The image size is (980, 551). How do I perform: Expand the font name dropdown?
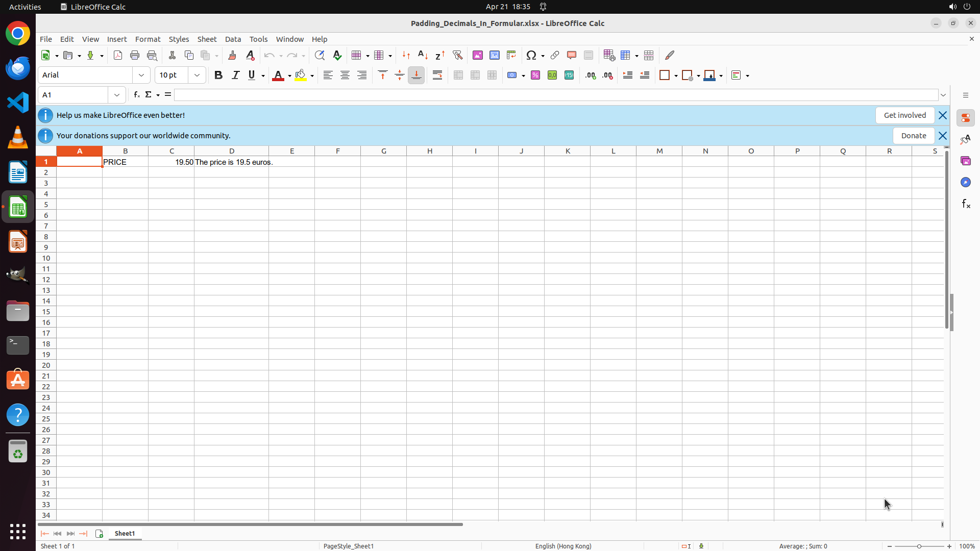(x=141, y=76)
